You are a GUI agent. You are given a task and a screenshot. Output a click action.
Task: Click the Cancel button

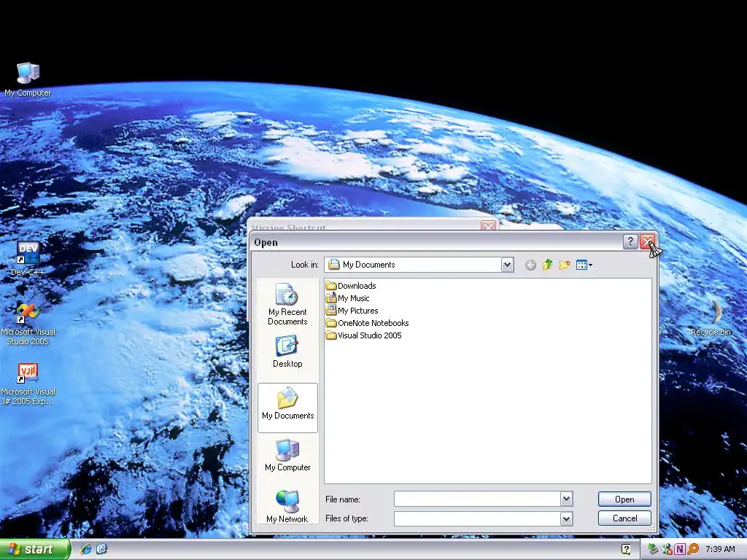click(x=624, y=518)
